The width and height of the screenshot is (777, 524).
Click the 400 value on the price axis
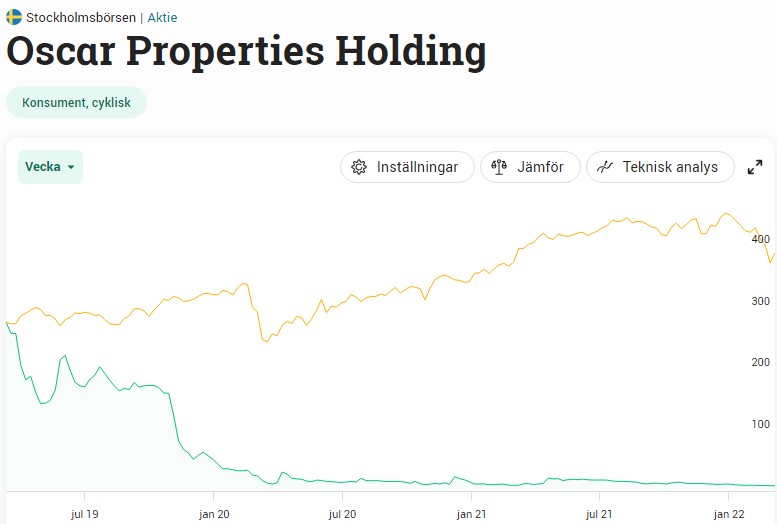(760, 239)
